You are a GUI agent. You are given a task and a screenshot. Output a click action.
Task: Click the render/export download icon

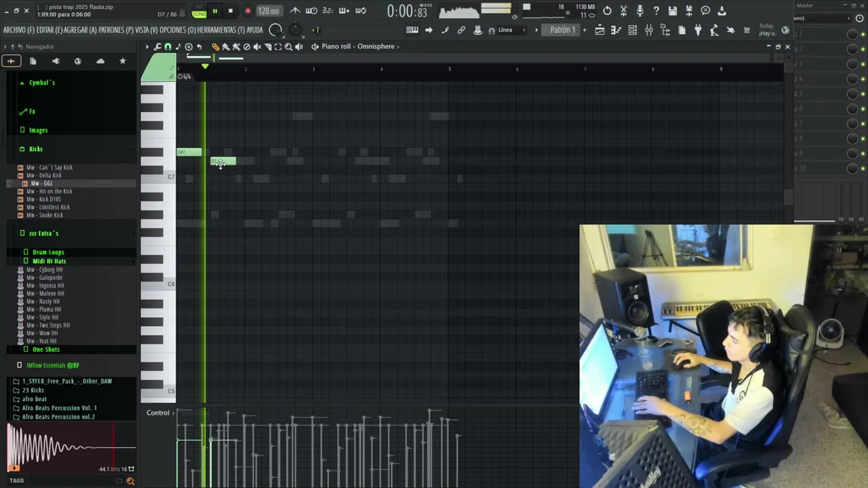[x=722, y=11]
